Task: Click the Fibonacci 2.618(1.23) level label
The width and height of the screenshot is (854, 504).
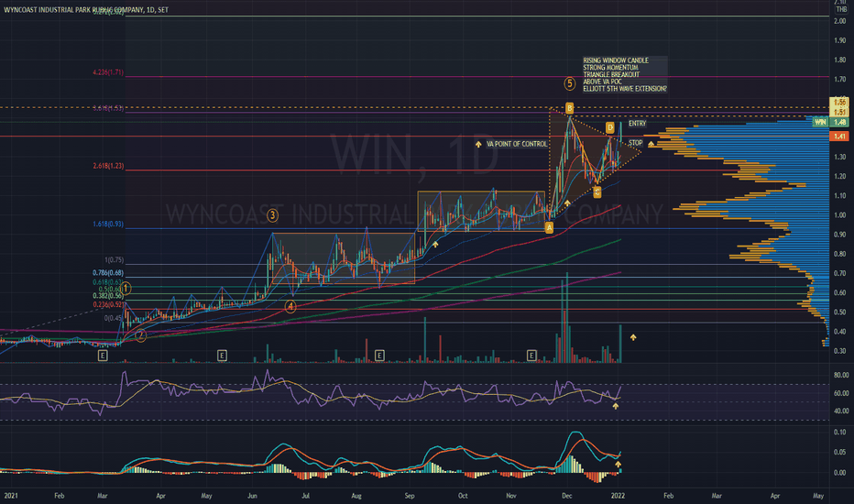Action: point(108,166)
